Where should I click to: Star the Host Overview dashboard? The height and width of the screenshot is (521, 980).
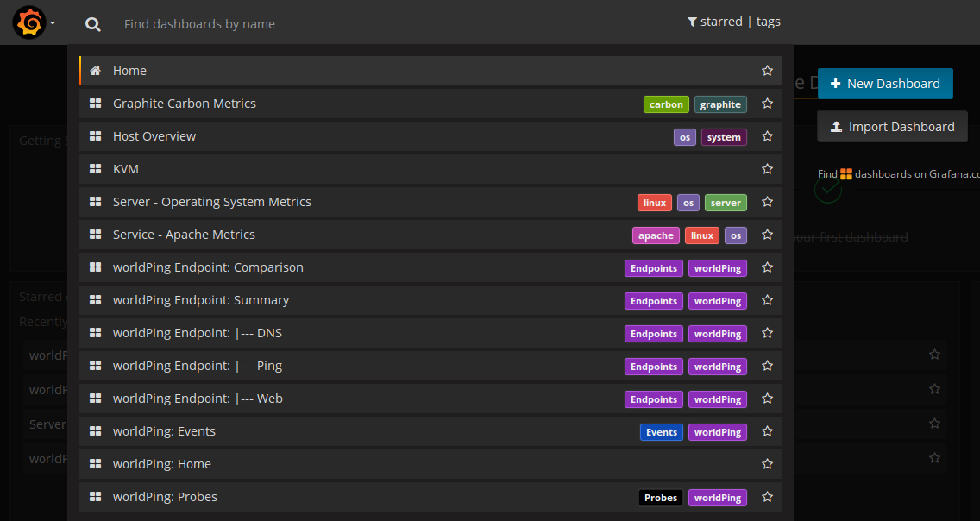768,136
